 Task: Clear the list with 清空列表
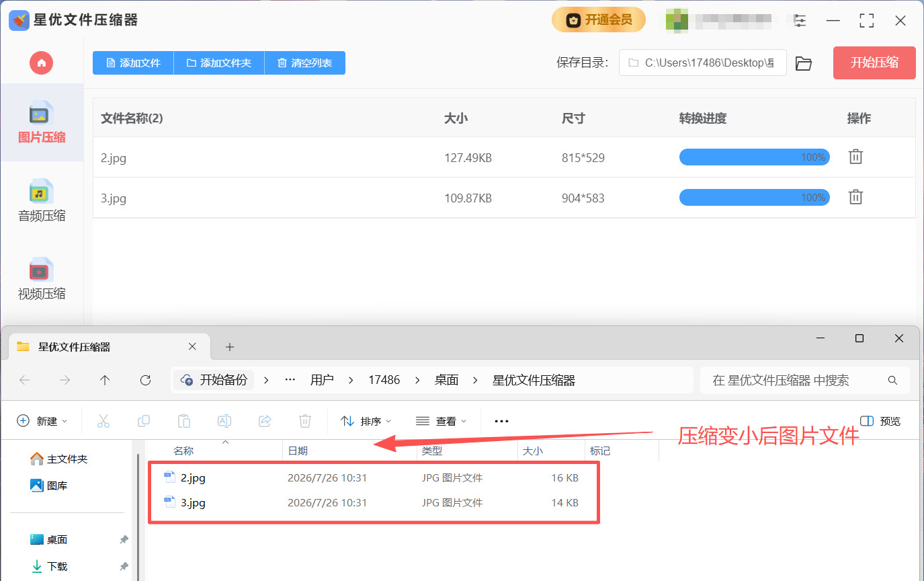[305, 63]
